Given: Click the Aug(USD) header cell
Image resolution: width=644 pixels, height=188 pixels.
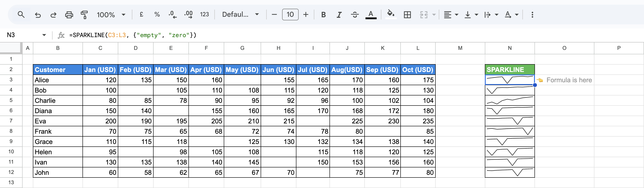Looking at the screenshot, I should (347, 70).
